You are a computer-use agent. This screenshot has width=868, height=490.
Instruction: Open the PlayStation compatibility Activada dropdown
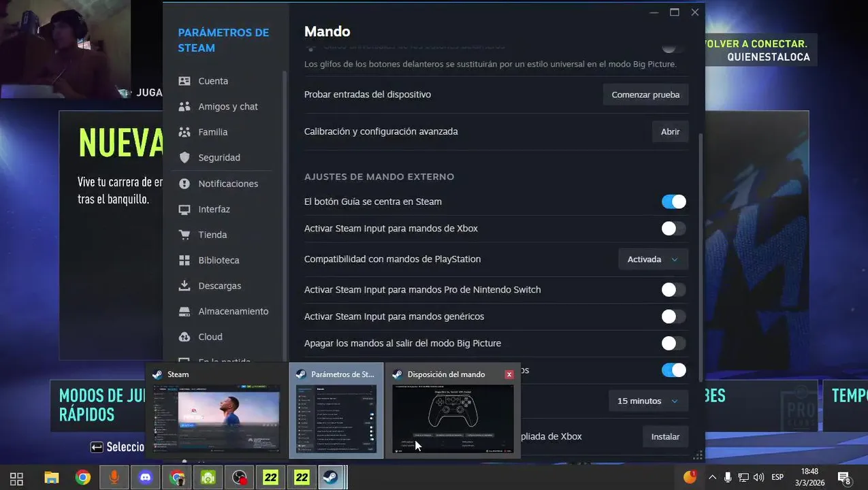click(x=653, y=259)
